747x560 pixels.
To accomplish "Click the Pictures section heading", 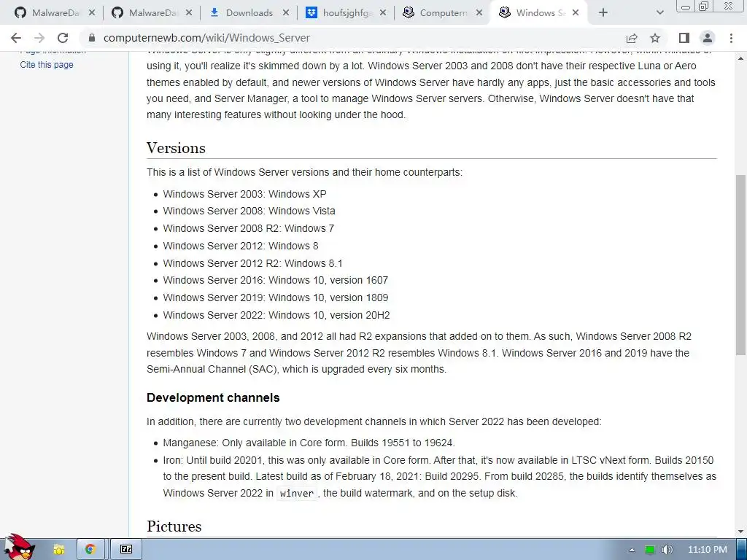I will click(x=174, y=526).
